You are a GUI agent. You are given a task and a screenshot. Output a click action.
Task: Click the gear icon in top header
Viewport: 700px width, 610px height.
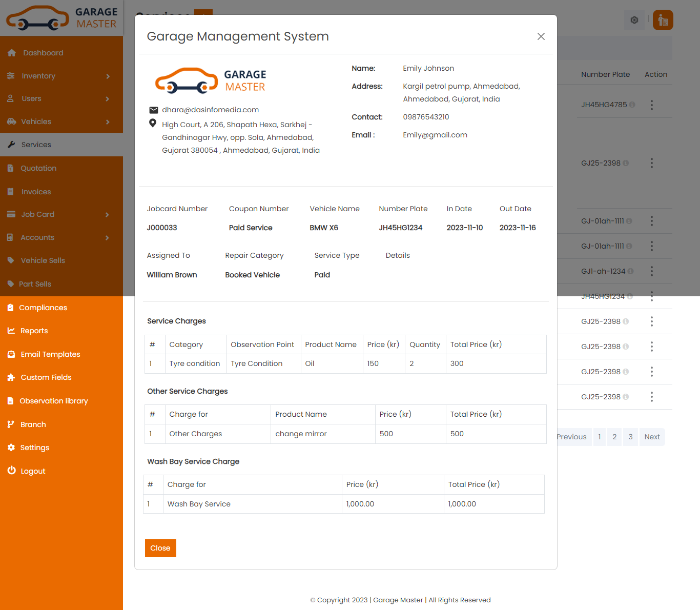pos(634,20)
